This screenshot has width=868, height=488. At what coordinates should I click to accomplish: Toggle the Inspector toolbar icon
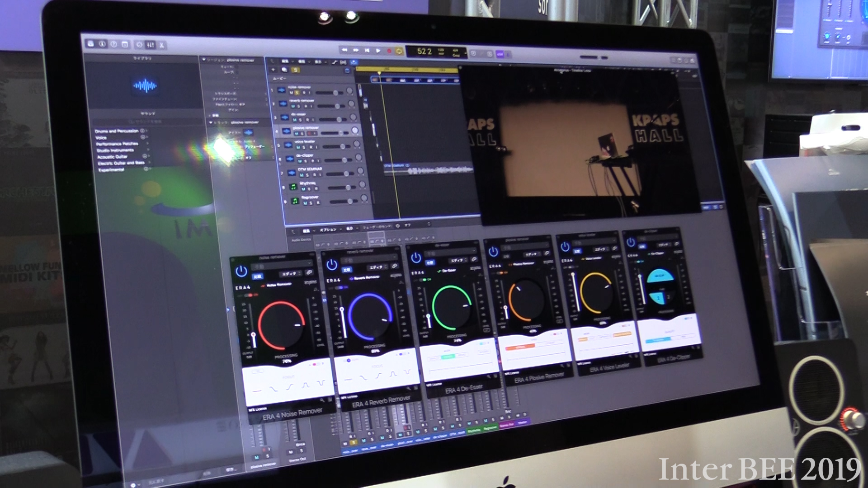click(102, 44)
